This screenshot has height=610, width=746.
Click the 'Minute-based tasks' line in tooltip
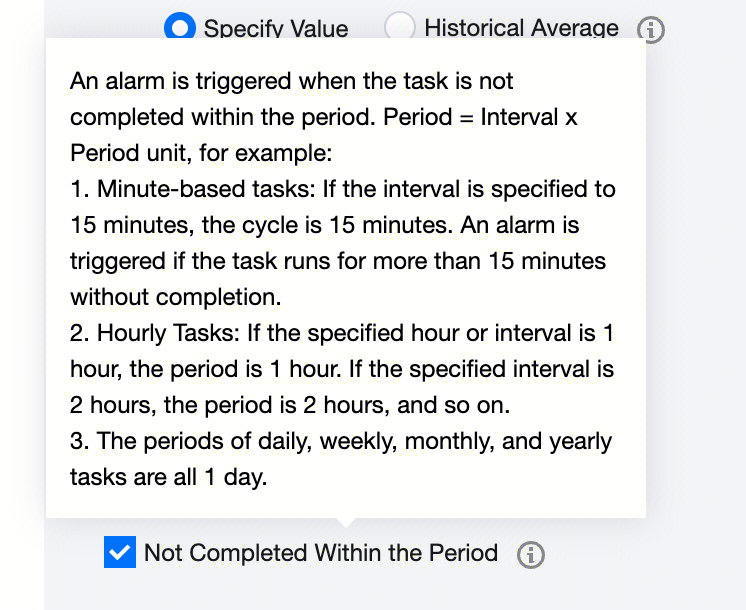[x=342, y=189]
